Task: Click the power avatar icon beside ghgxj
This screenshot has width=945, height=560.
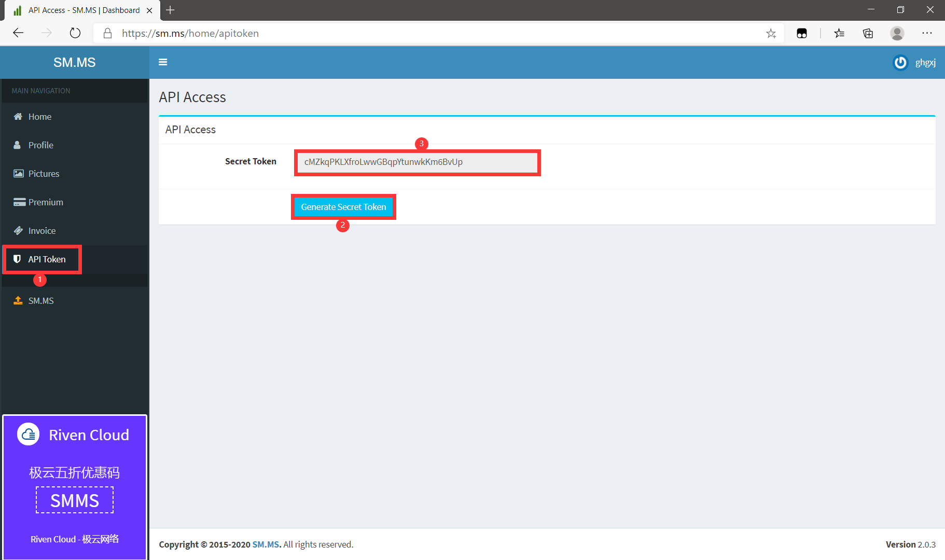Action: pos(900,62)
